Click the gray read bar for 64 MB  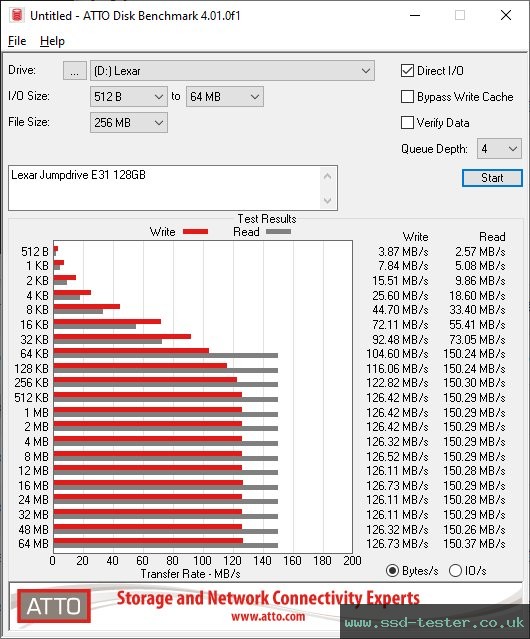[x=166, y=545]
